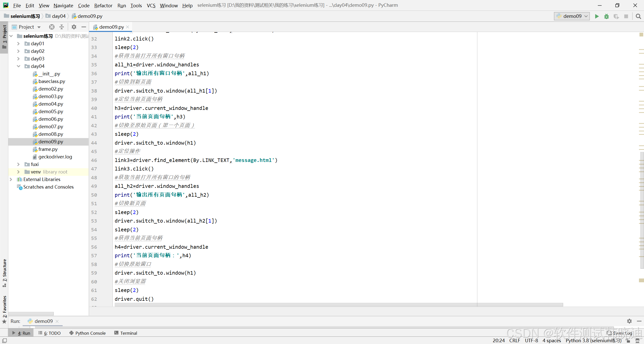The width and height of the screenshot is (644, 344).
Task: Open the Event Log
Action: click(x=619, y=333)
